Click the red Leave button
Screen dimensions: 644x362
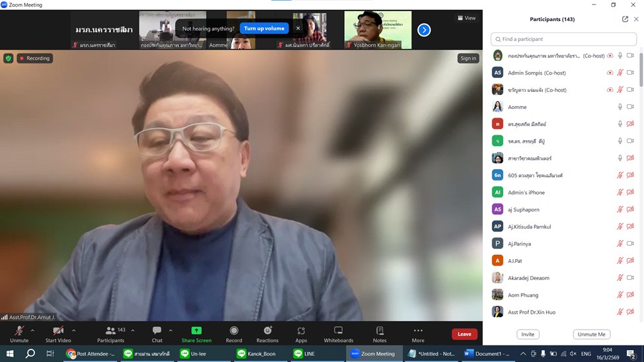464,334
